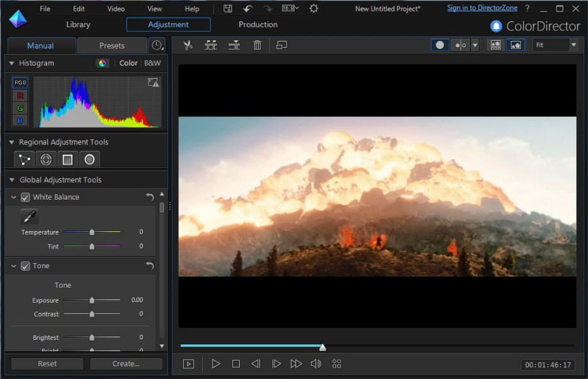Select the Manual tab

[x=40, y=46]
